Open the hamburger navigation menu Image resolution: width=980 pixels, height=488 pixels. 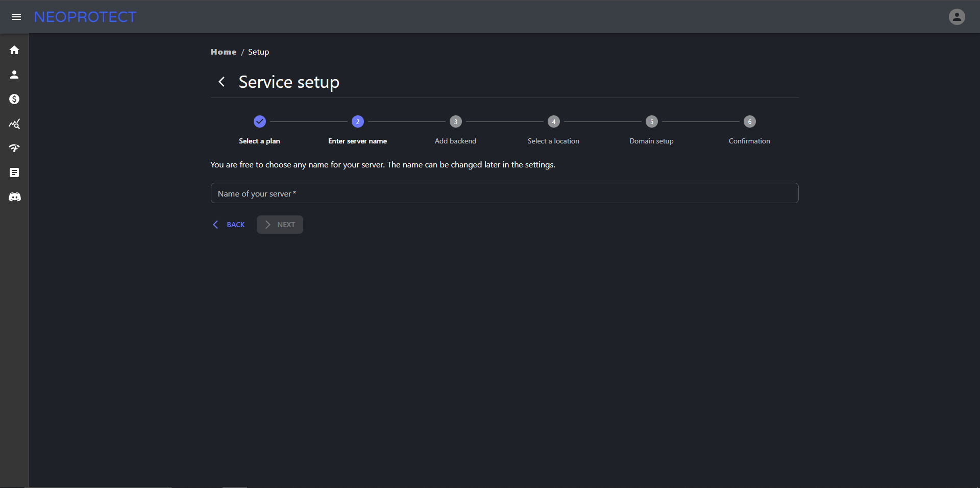16,17
